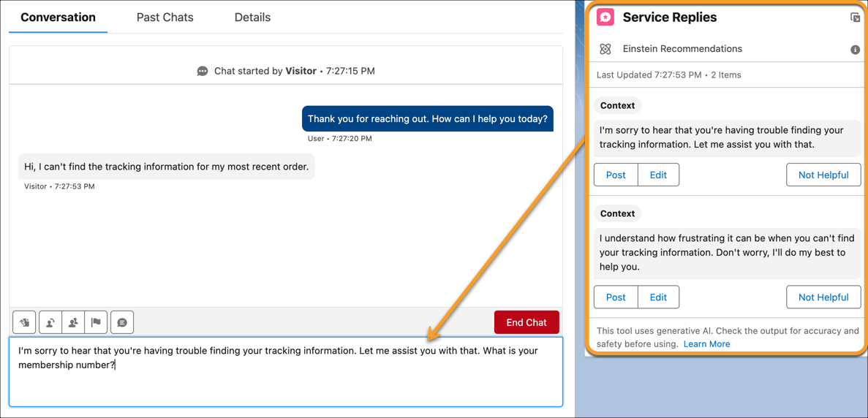Click the conference agents icon in chat toolbar
The image size is (868, 418).
(x=73, y=322)
